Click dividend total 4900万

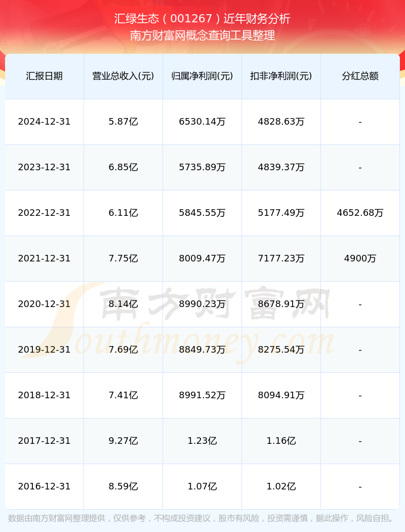[x=360, y=258]
